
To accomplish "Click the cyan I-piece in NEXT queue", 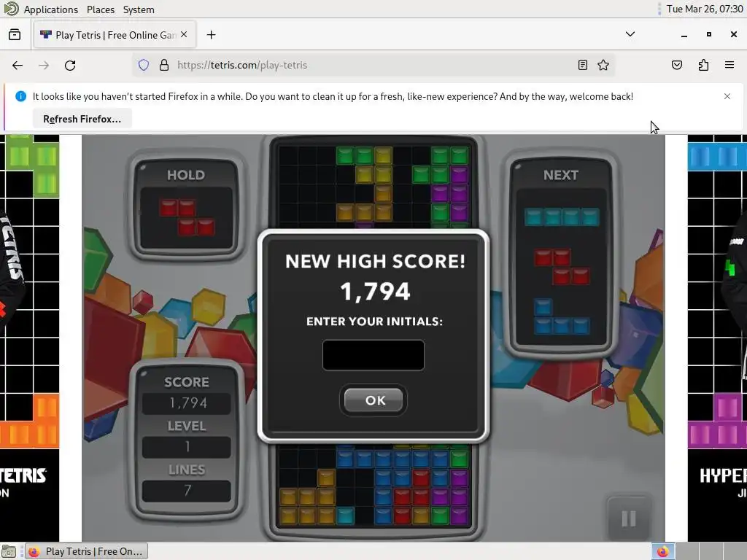I will click(562, 217).
